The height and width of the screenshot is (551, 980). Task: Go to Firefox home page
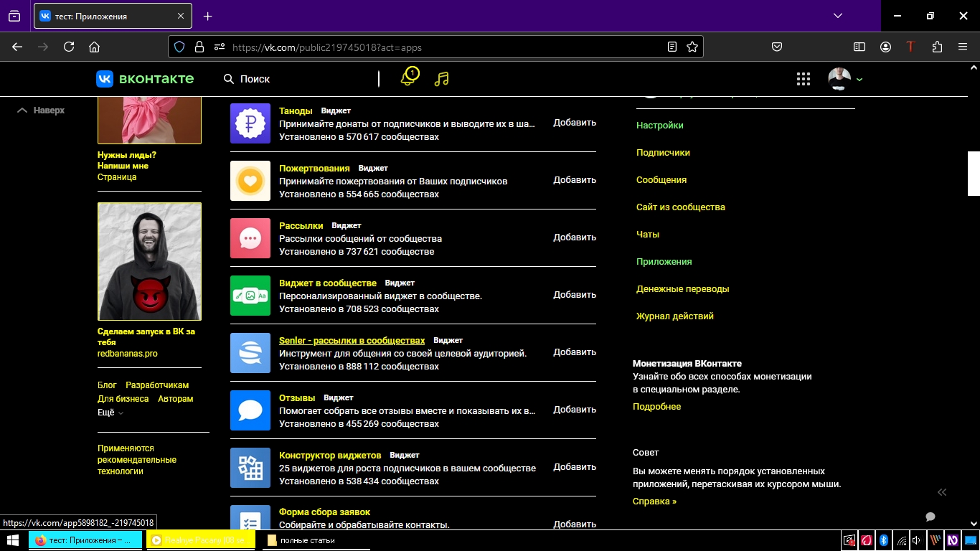pyautogui.click(x=94, y=47)
